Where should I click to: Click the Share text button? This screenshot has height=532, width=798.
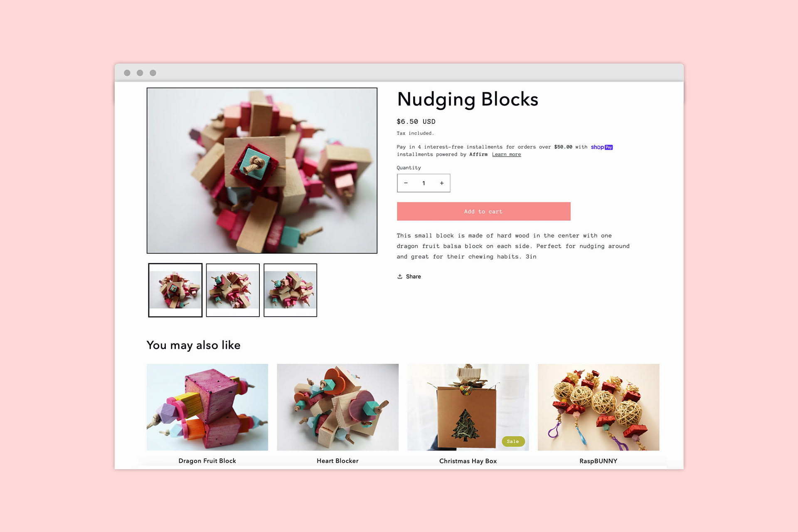(413, 276)
